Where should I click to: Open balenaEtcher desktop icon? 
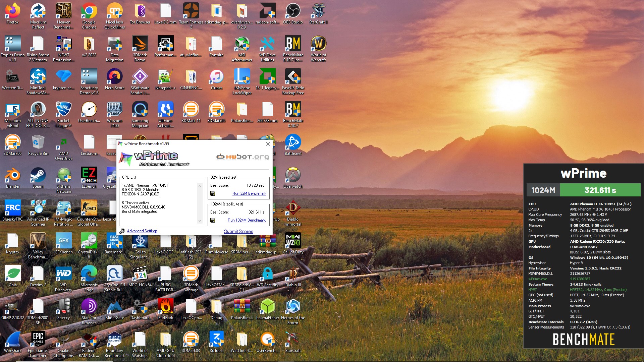click(x=268, y=309)
